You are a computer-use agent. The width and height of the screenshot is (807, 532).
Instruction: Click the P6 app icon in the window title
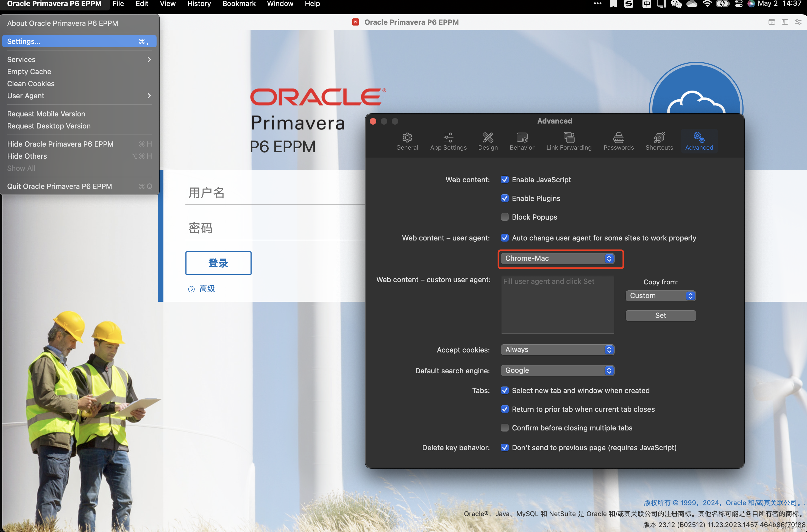(x=355, y=22)
